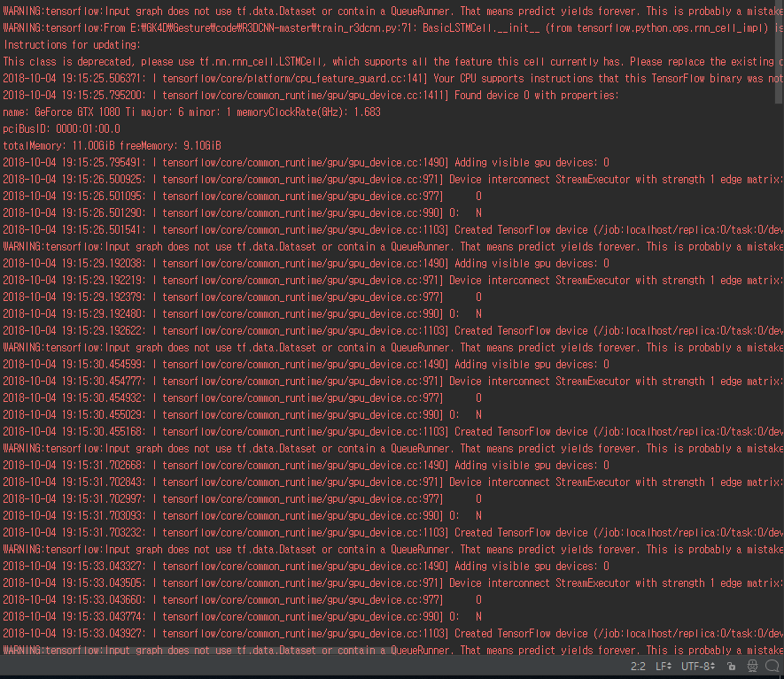Click the log line timestamped 19:15:30.454932
The height and width of the screenshot is (679, 784).
click(243, 397)
